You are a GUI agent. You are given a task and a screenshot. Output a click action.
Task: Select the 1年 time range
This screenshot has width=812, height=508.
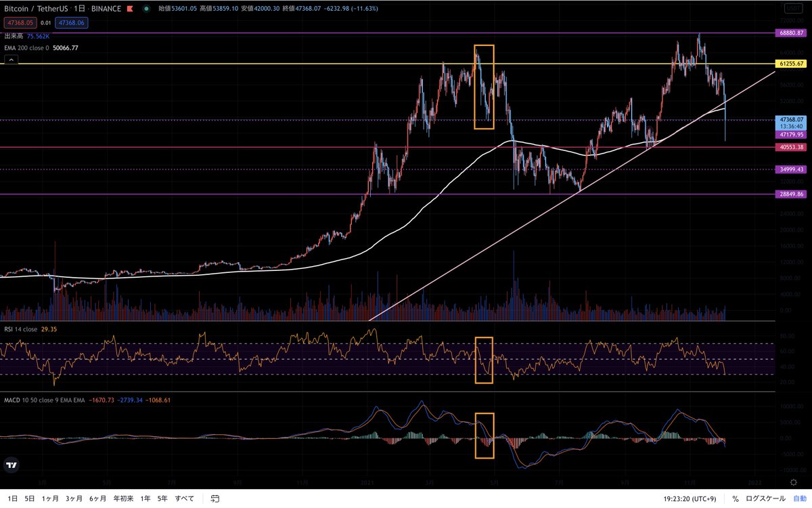pyautogui.click(x=145, y=499)
